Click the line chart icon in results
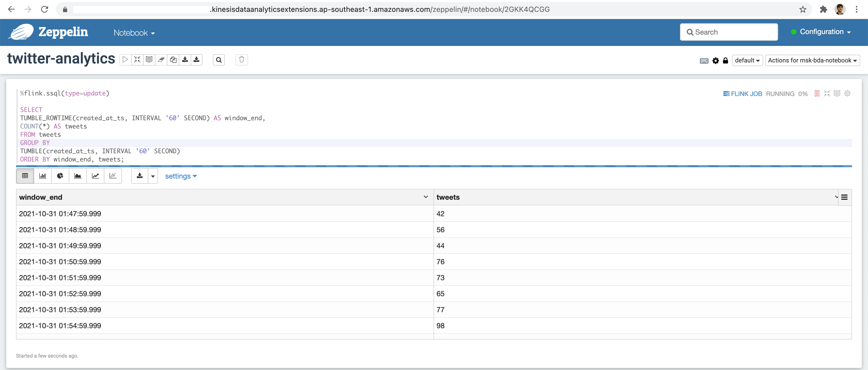Image resolution: width=868 pixels, height=370 pixels. pyautogui.click(x=95, y=176)
